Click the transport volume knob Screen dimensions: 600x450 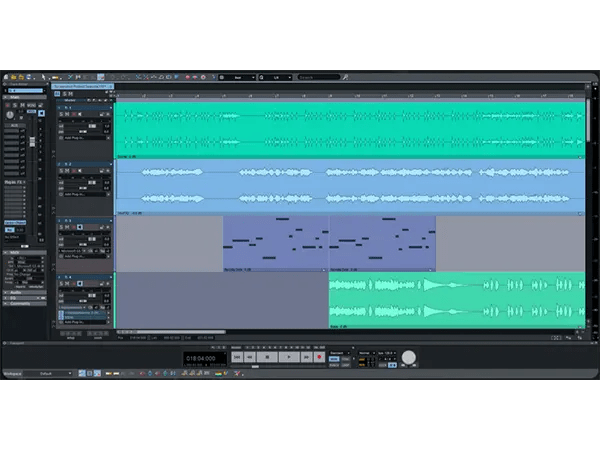pos(409,357)
